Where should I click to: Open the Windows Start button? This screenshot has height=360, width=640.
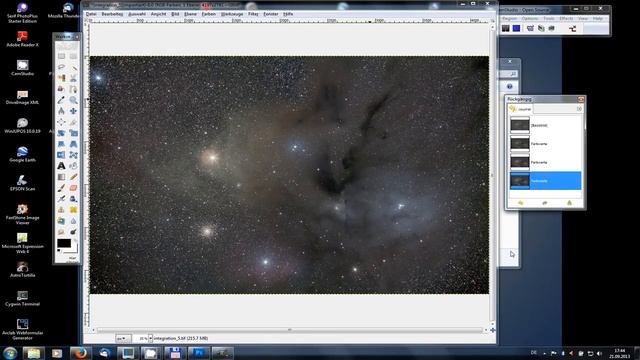coord(10,353)
